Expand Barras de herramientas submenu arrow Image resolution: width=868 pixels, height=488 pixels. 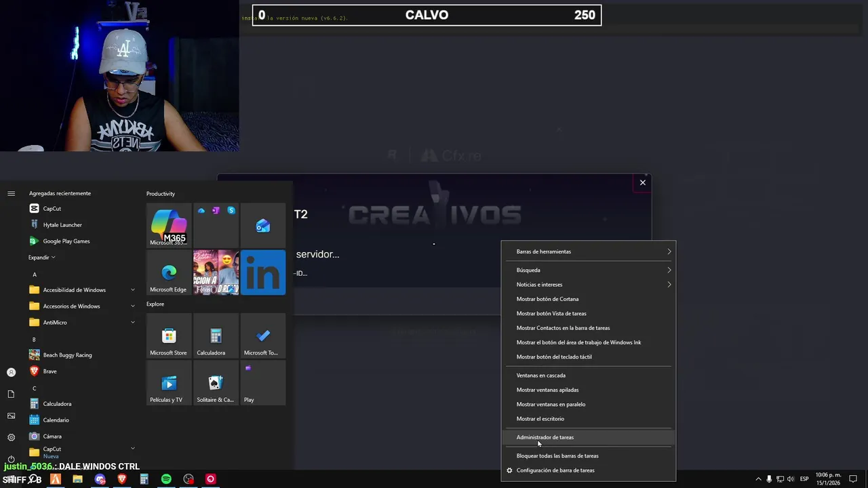point(669,251)
